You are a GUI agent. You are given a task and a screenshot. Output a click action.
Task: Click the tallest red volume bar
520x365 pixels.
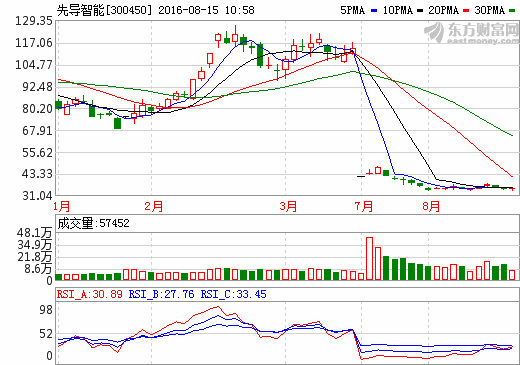tap(369, 259)
